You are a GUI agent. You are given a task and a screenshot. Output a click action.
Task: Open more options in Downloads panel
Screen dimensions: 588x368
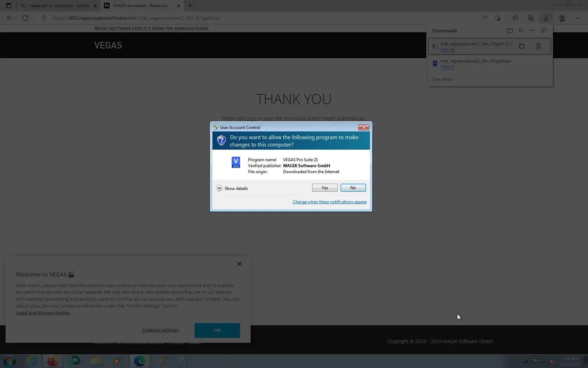click(532, 30)
